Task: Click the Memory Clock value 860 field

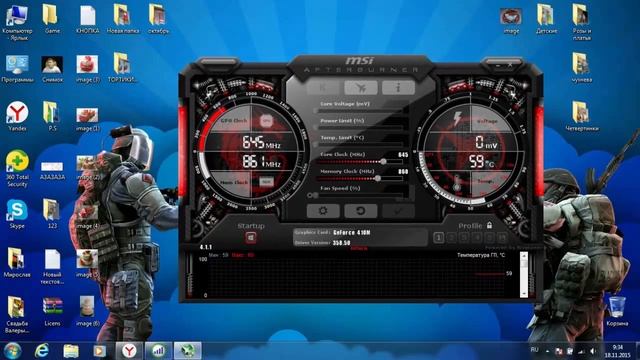Action: tap(403, 171)
